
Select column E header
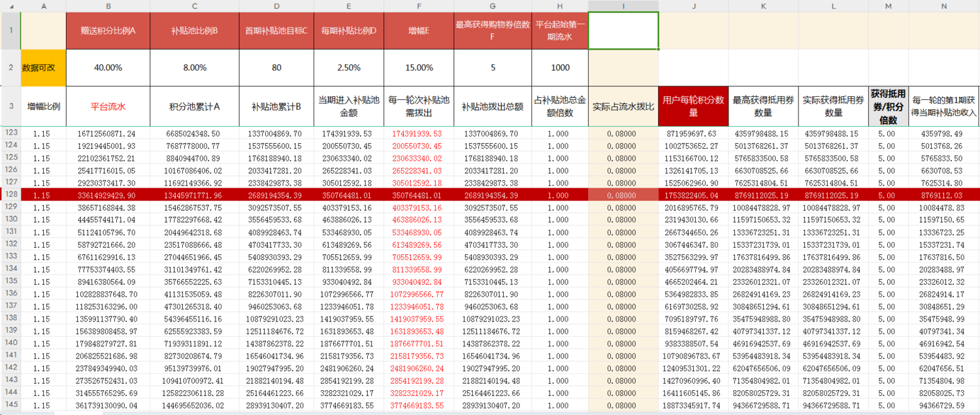349,6
